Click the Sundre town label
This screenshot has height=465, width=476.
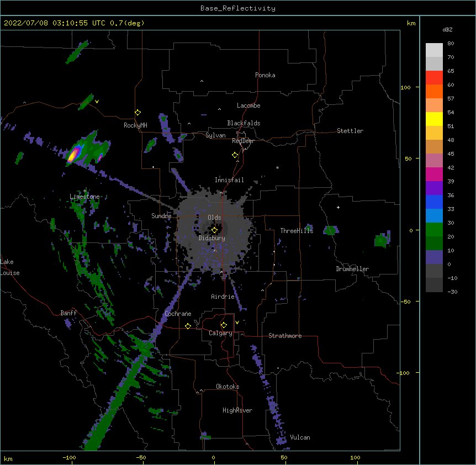161,216
